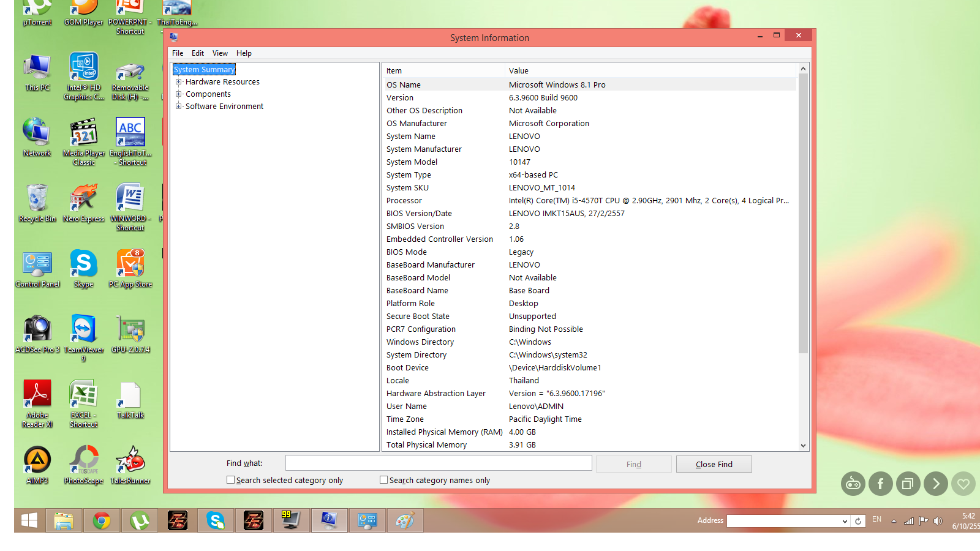Expand the Software Environment node
The height and width of the screenshot is (551, 980).
pyautogui.click(x=179, y=107)
